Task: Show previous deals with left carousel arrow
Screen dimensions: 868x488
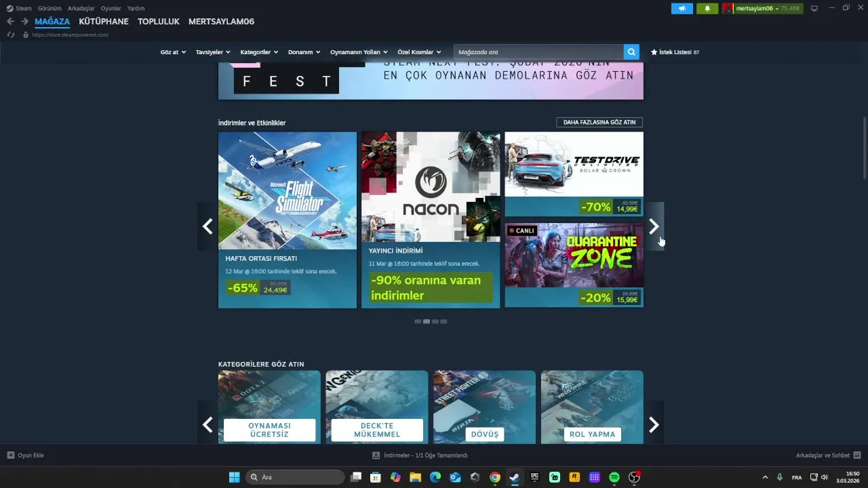Action: [208, 226]
